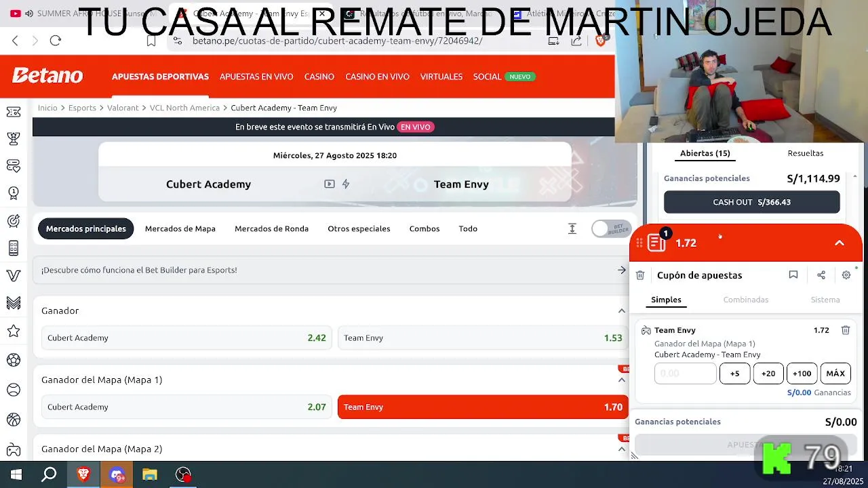Open Bet Builder for Esports info arrow
This screenshot has height=488, width=868.
coord(622,270)
